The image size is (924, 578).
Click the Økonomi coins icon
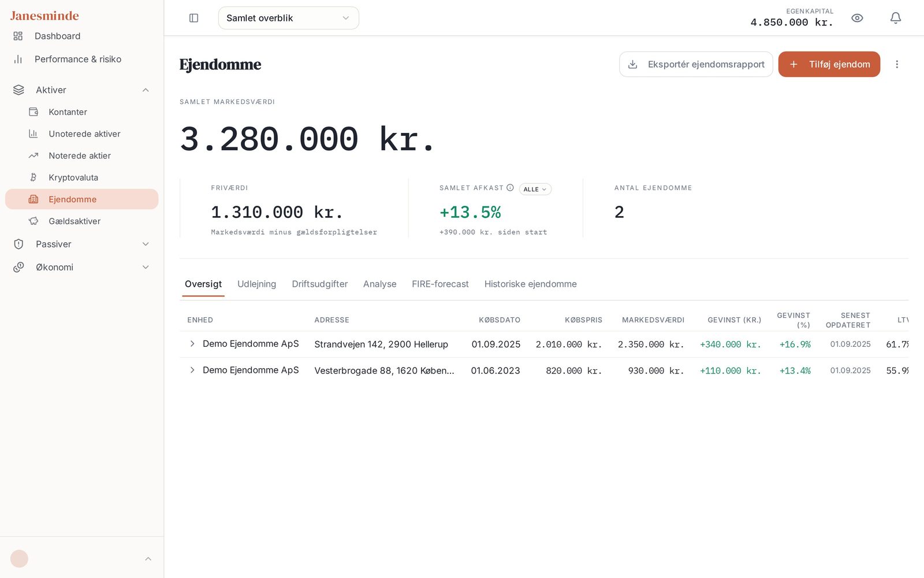click(x=18, y=267)
